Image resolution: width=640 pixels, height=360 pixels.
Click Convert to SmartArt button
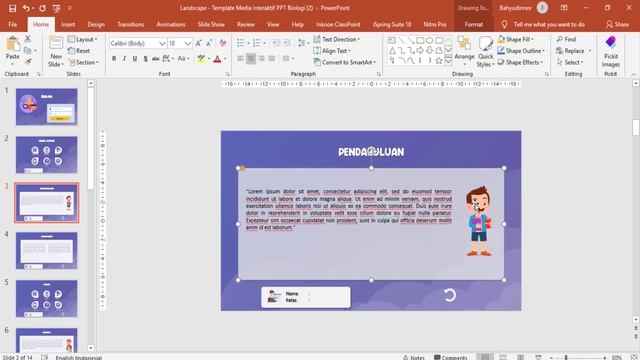tap(345, 62)
